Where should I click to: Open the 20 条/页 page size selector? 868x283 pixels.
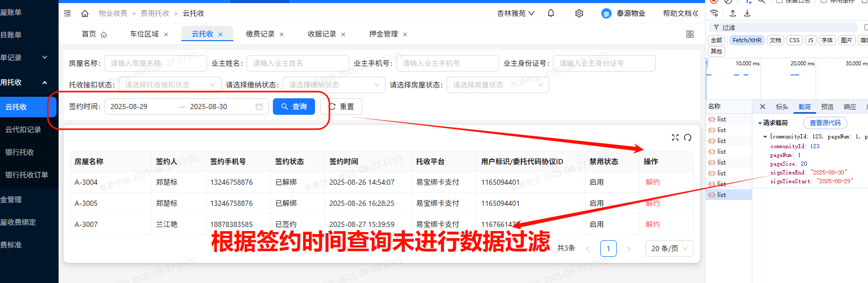(669, 249)
